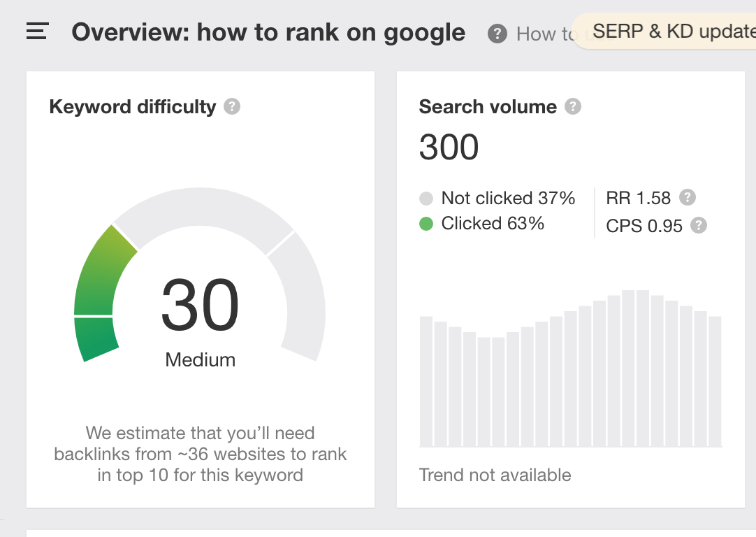Click the Medium difficulty label
This screenshot has height=537, width=756.
200,360
